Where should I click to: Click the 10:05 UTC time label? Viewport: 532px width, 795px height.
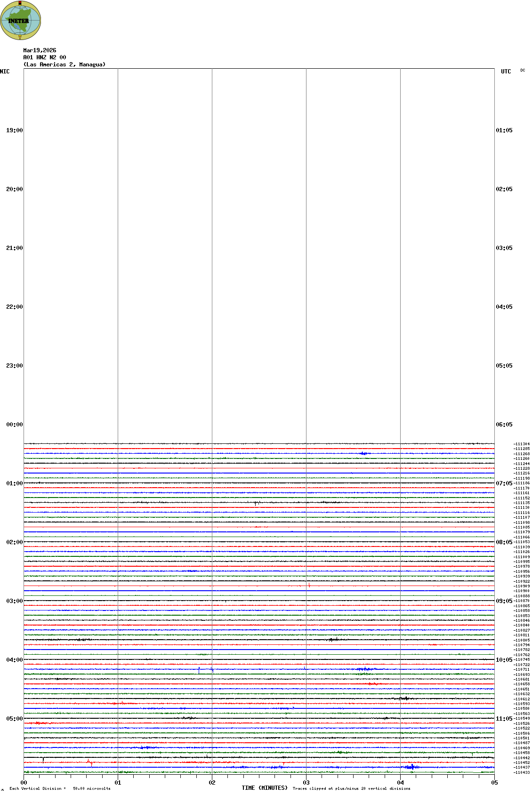pyautogui.click(x=504, y=660)
